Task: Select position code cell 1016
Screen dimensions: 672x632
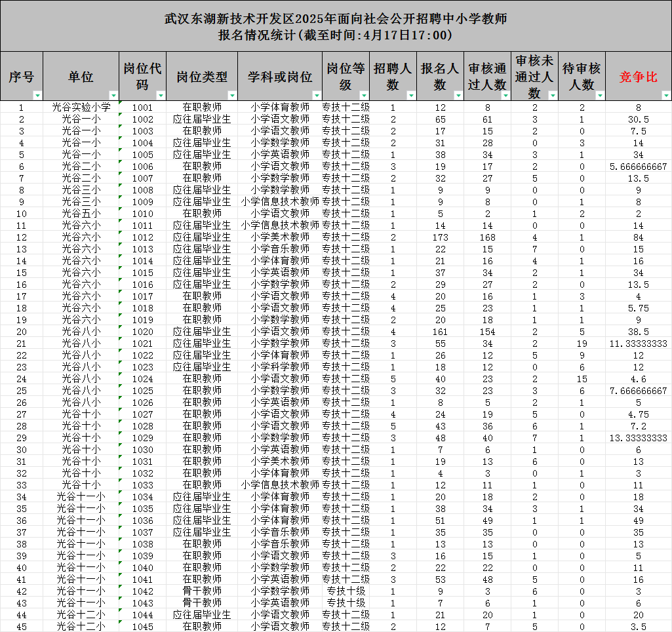Action: [143, 284]
